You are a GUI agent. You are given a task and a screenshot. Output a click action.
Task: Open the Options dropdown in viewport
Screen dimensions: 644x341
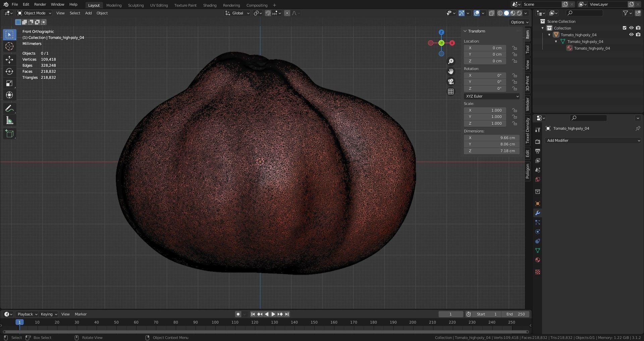(520, 22)
